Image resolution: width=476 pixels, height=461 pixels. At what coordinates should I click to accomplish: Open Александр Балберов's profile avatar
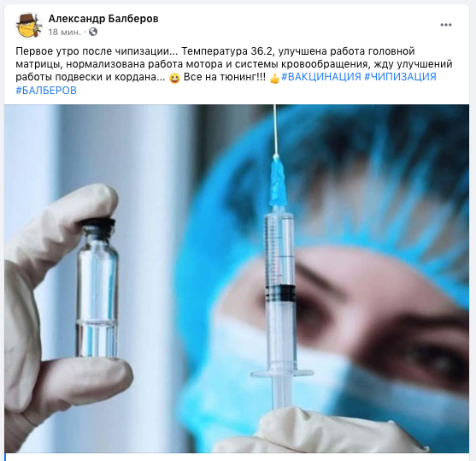pos(29,26)
